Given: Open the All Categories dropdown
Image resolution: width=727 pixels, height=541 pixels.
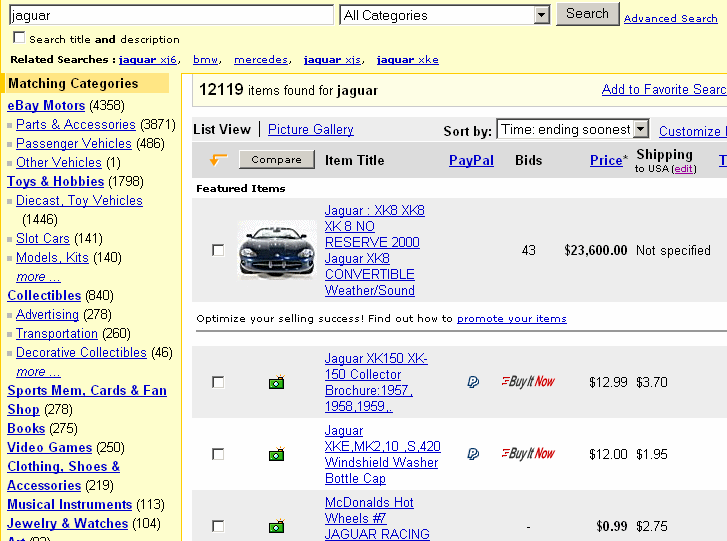Looking at the screenshot, I should (445, 15).
